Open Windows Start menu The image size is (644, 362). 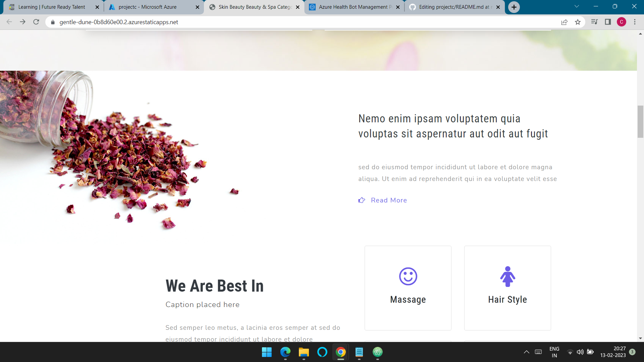tap(267, 352)
